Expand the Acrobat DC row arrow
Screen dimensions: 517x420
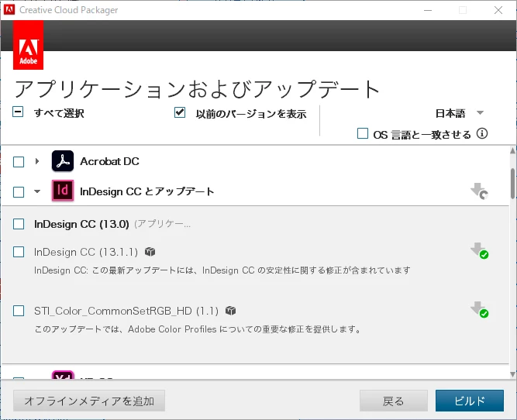click(37, 161)
